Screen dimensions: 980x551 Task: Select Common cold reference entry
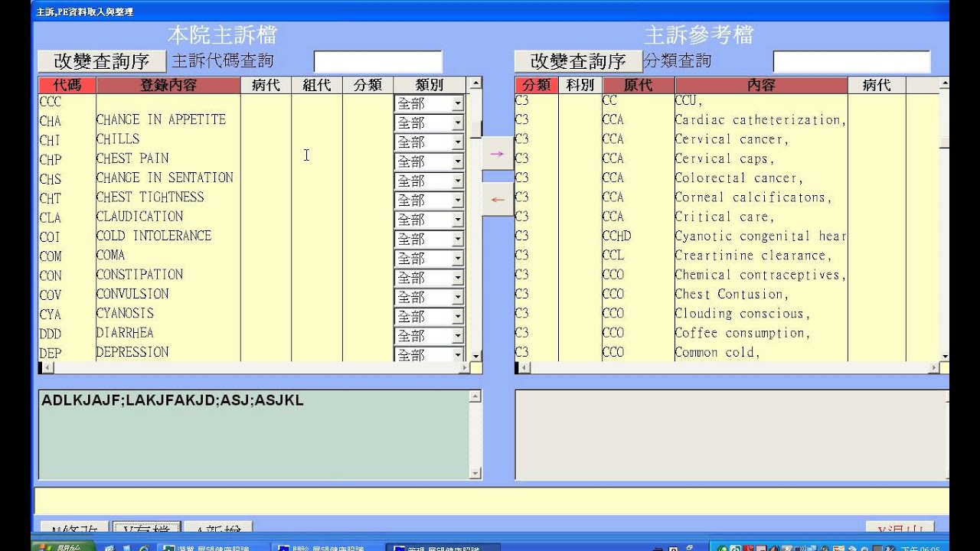717,352
